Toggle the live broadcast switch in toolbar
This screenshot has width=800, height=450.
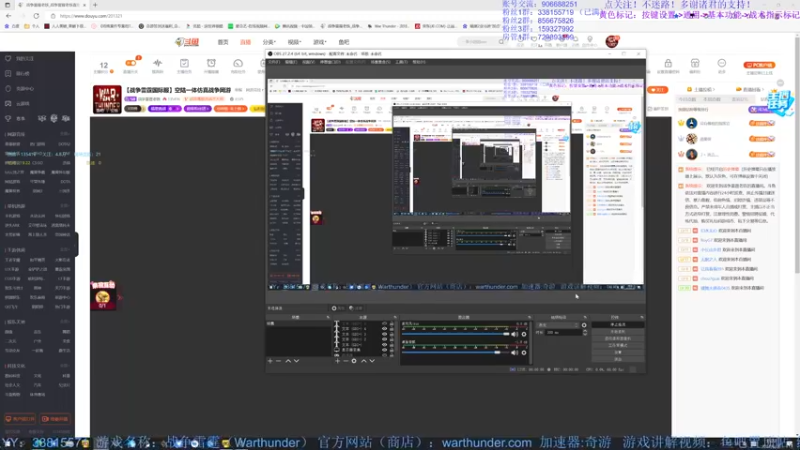pos(131,63)
